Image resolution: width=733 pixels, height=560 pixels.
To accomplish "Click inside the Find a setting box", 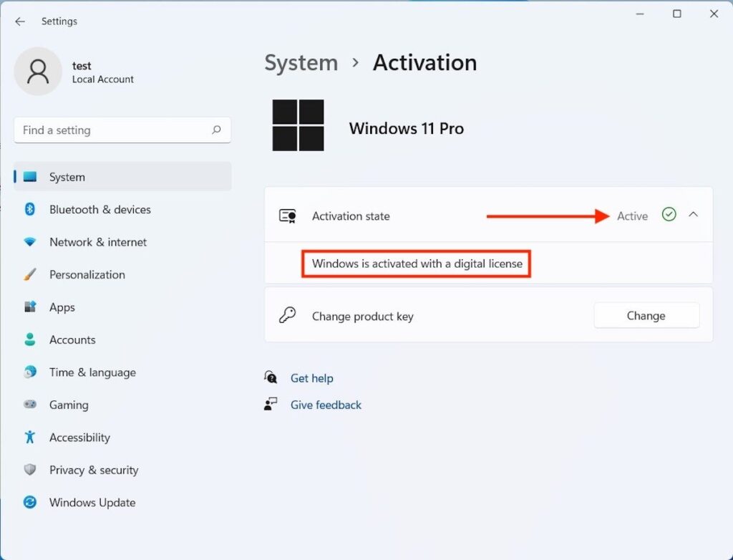I will click(107, 130).
